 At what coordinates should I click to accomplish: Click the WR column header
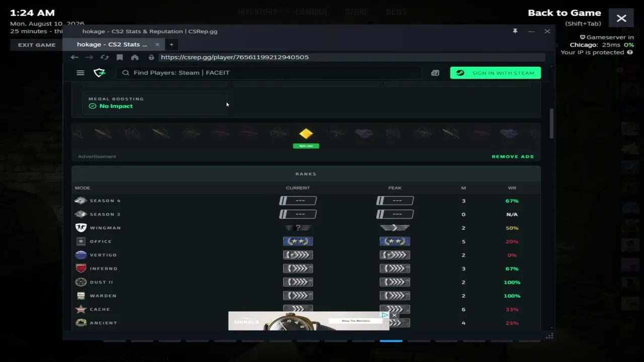coord(512,188)
